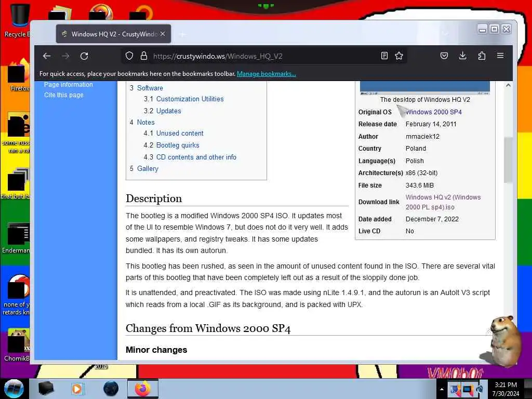Open the Extensions puzzle icon
Viewport: 532px width, 399px height.
[x=482, y=56]
